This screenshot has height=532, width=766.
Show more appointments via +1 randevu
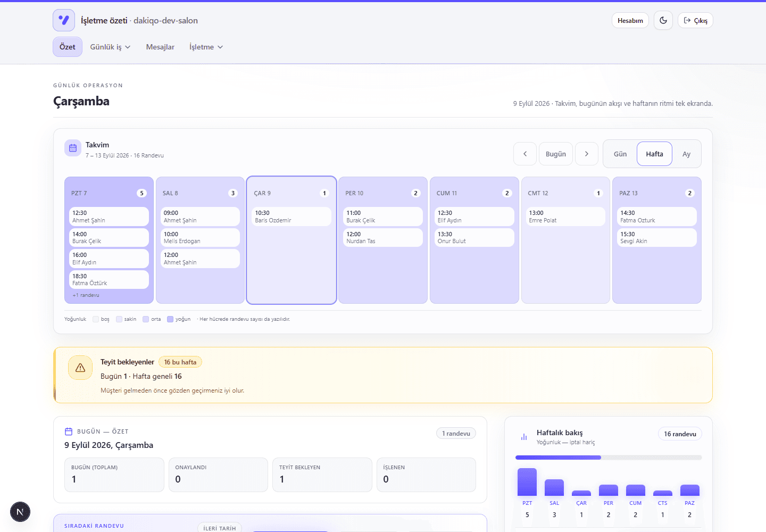(x=86, y=295)
